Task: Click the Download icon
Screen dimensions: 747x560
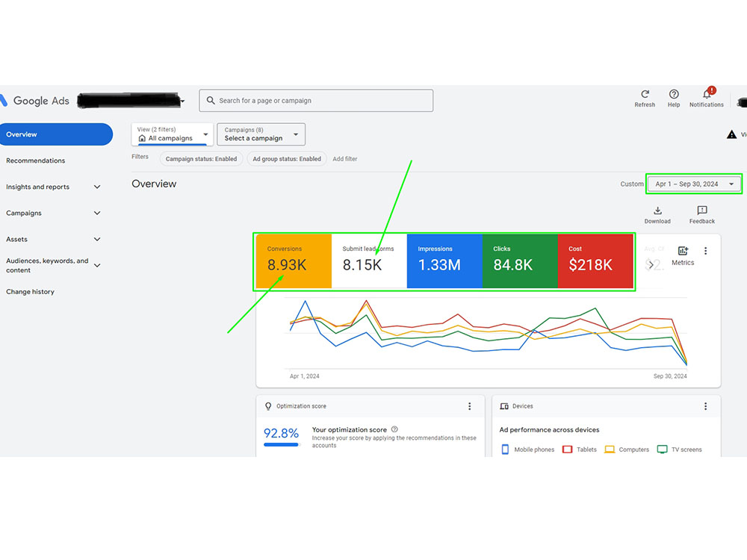Action: 657,211
